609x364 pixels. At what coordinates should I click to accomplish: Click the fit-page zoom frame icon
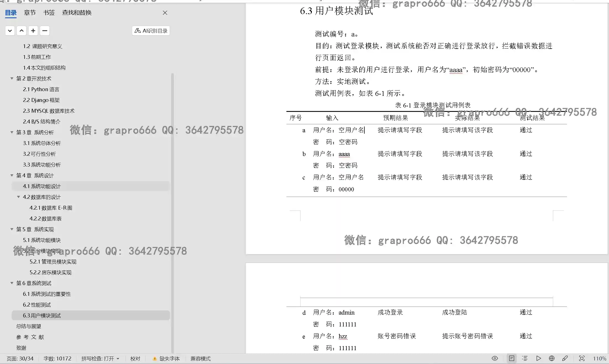pyautogui.click(x=582, y=358)
